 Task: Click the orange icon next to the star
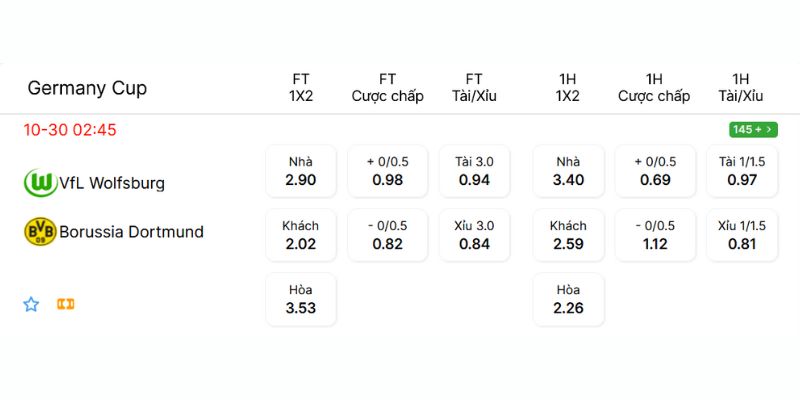65,304
